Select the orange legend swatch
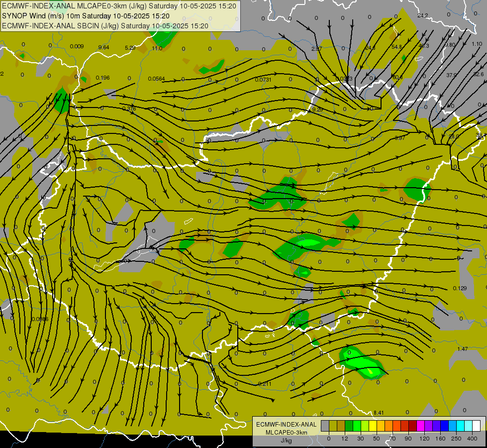The width and height of the screenshot is (487, 448). click(389, 426)
